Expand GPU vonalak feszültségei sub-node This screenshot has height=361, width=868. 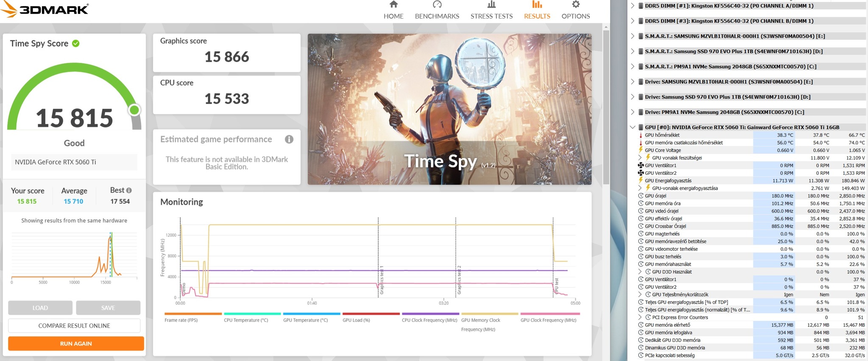point(640,158)
